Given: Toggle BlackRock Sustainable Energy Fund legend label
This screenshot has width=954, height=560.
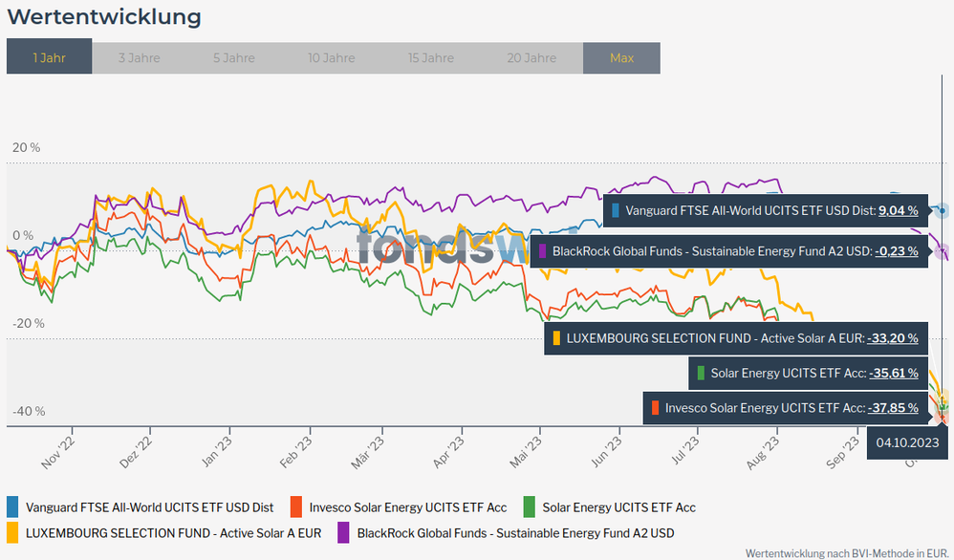Looking at the screenshot, I should click(x=516, y=532).
